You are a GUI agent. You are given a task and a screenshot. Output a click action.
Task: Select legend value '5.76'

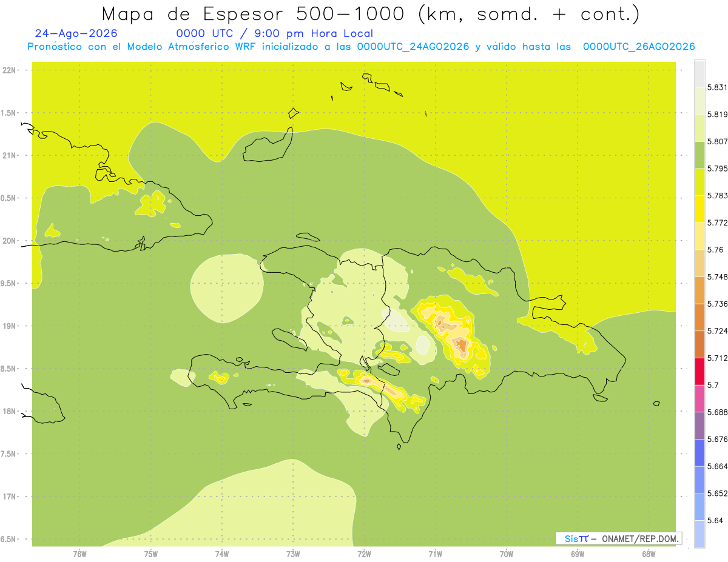pyautogui.click(x=715, y=250)
